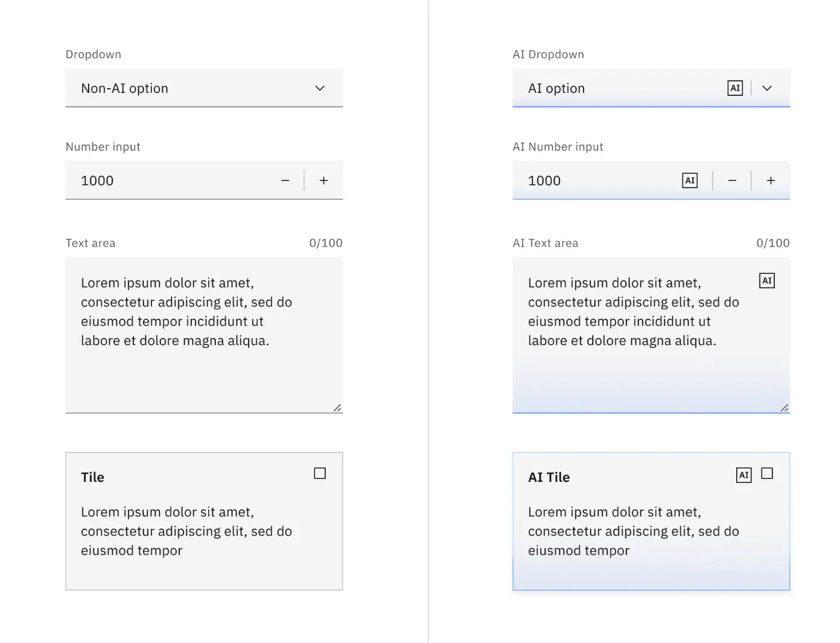Click the resize handle of the AI Text area
The image size is (840, 643).
tap(784, 408)
